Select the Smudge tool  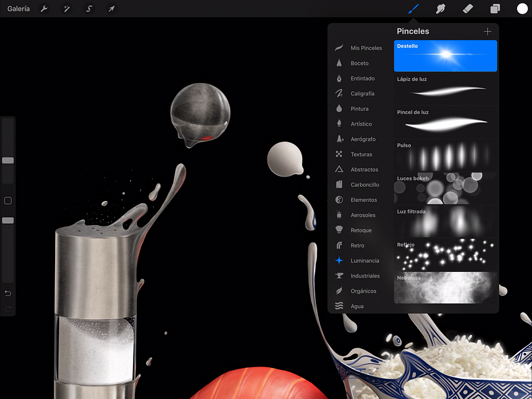coord(441,9)
